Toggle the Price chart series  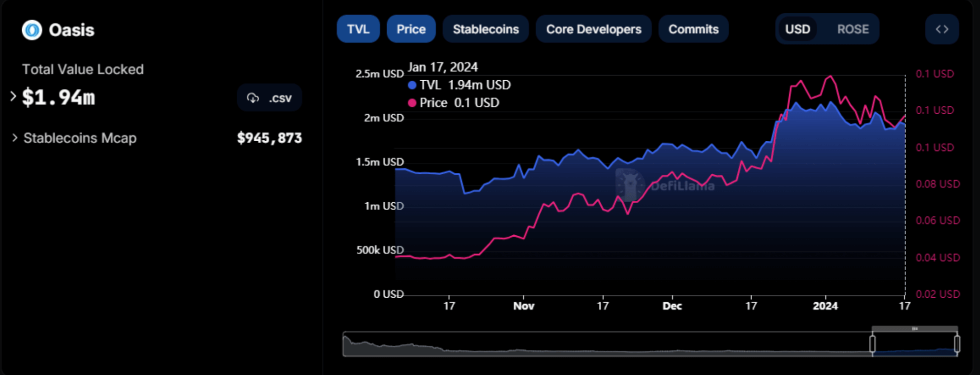pyautogui.click(x=411, y=29)
